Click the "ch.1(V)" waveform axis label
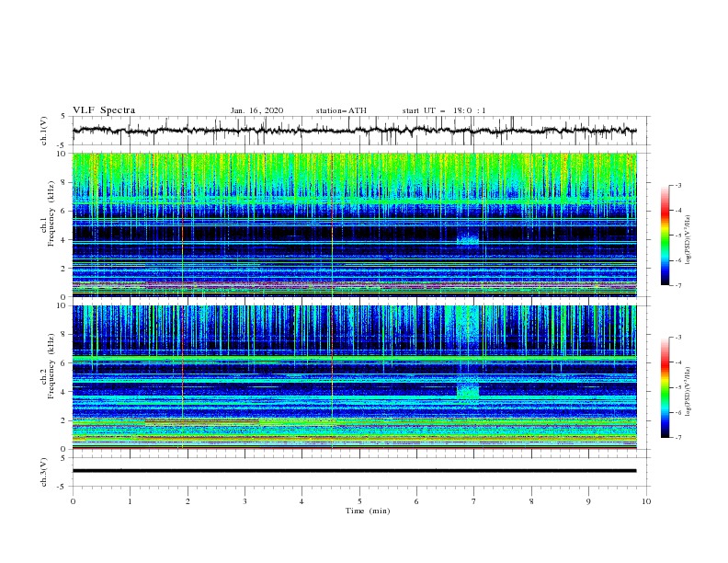Screen dimensions: 728x563 point(44,131)
